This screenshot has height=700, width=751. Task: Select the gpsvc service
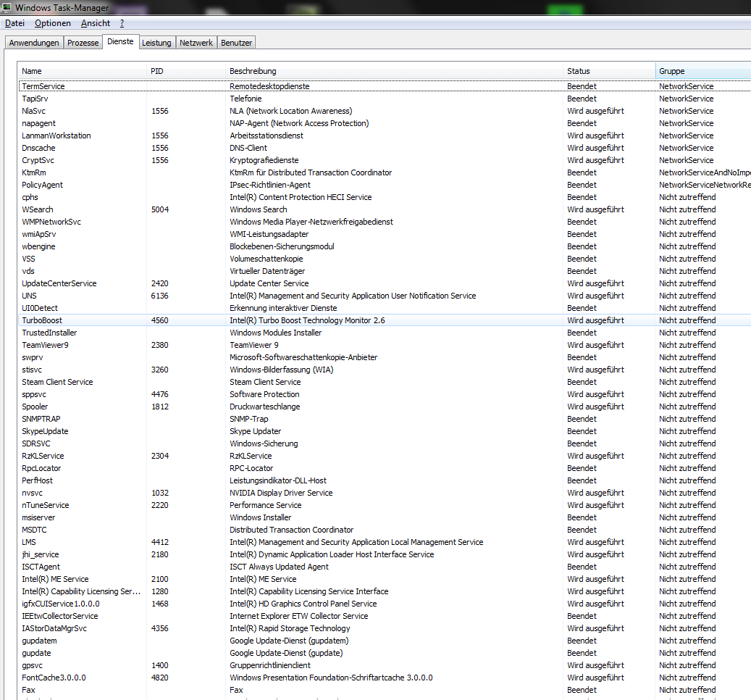point(385,665)
